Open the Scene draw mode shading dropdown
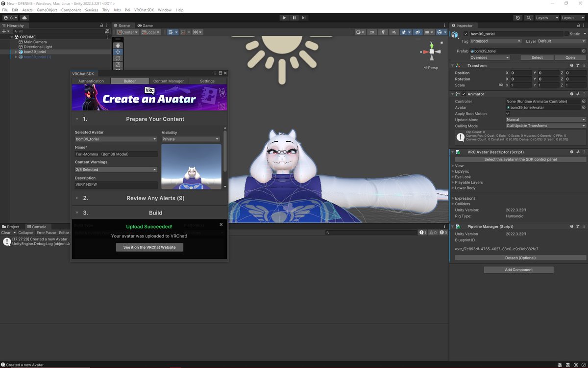The image size is (588, 368). click(360, 32)
